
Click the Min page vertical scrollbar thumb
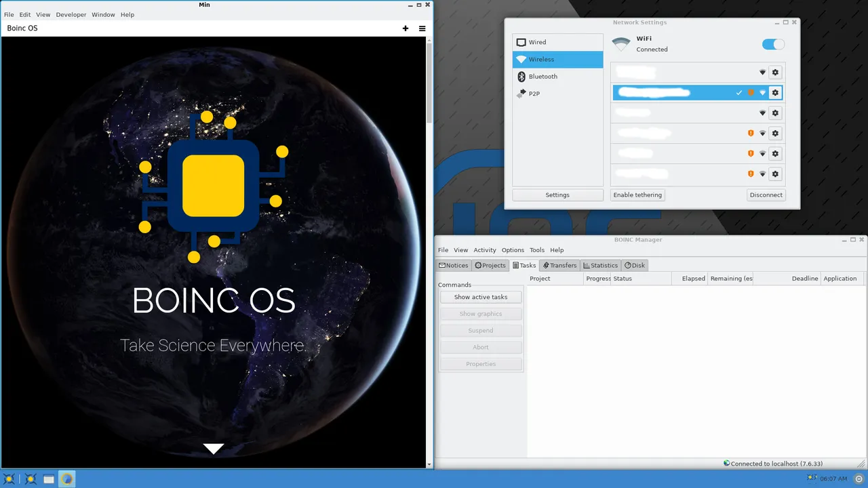pos(429,83)
